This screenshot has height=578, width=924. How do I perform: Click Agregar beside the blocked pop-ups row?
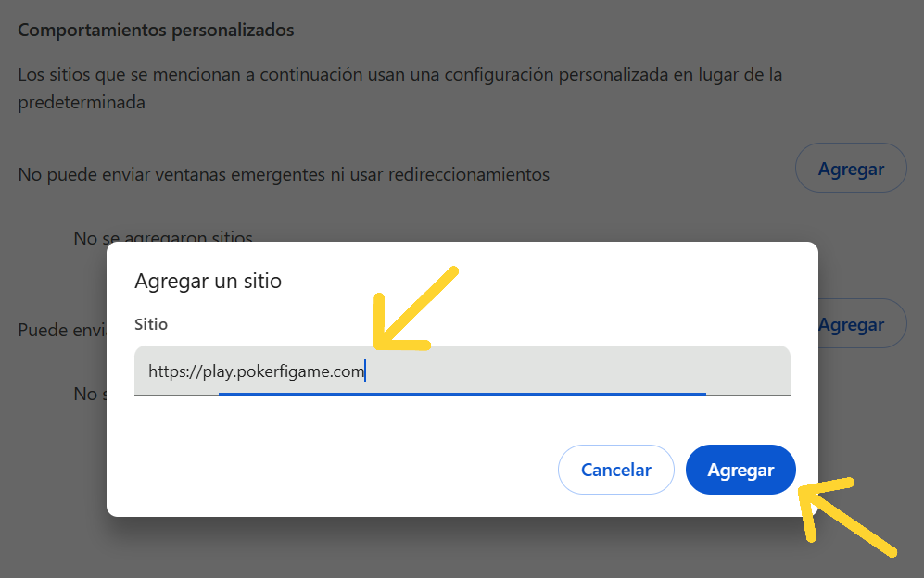(x=851, y=168)
